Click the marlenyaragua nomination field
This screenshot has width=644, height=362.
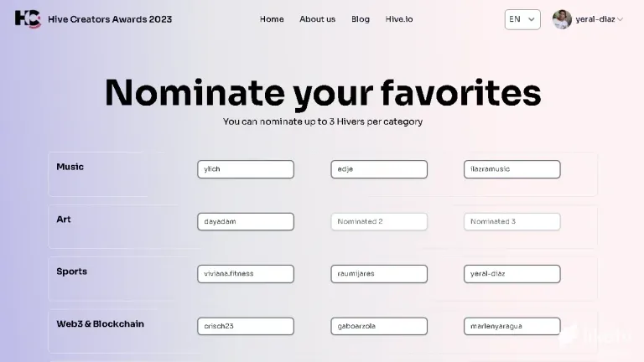(512, 326)
